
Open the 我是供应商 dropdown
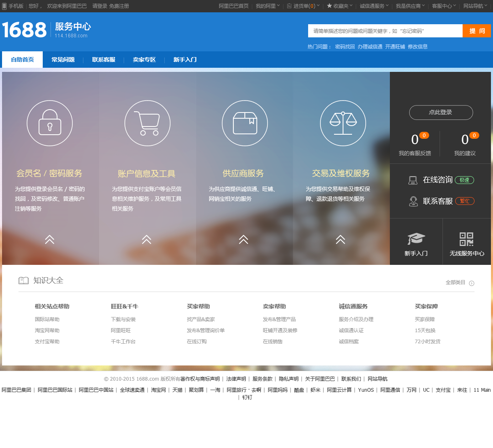(x=410, y=6)
